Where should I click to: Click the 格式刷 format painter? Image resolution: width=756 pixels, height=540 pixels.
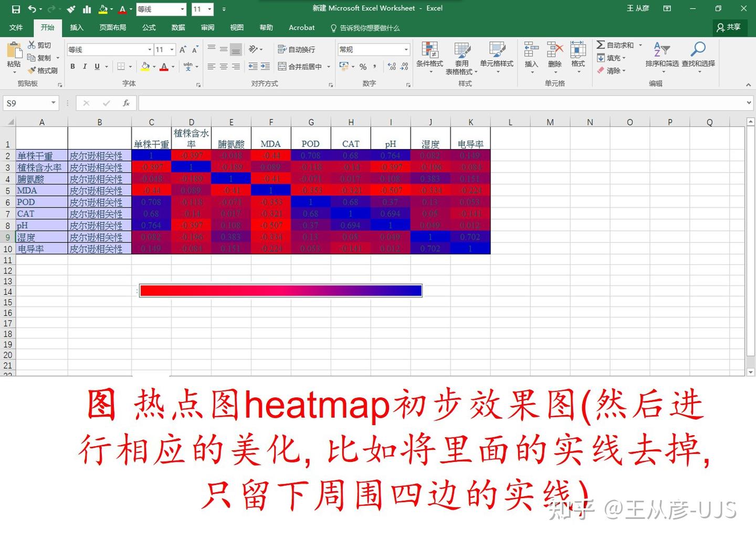pos(42,70)
